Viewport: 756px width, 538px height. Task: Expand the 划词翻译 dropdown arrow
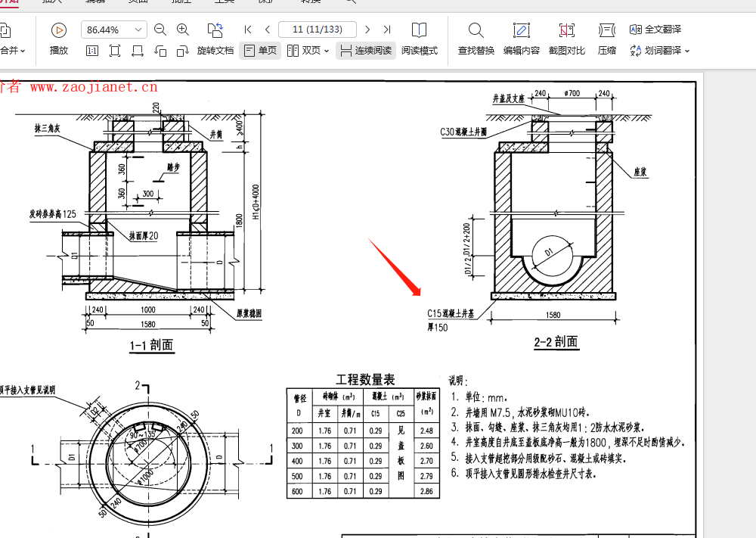click(x=687, y=51)
